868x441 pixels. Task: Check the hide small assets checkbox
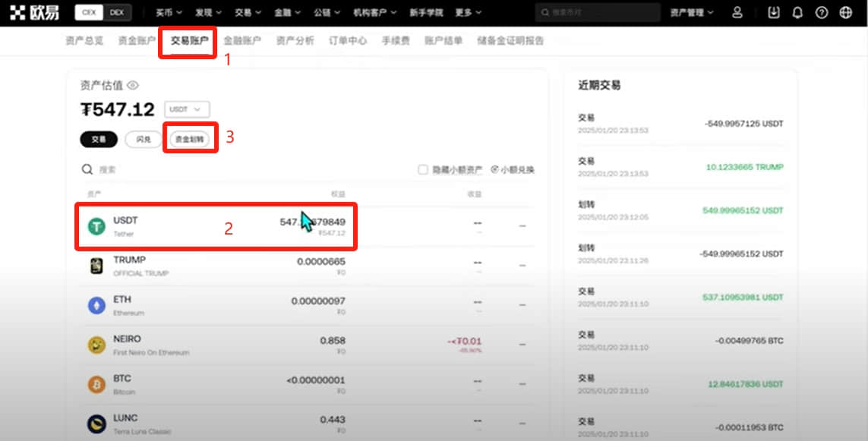(x=423, y=169)
